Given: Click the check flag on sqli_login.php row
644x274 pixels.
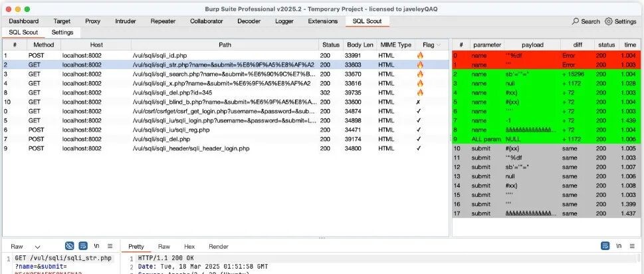Looking at the screenshot, I should point(419,120).
